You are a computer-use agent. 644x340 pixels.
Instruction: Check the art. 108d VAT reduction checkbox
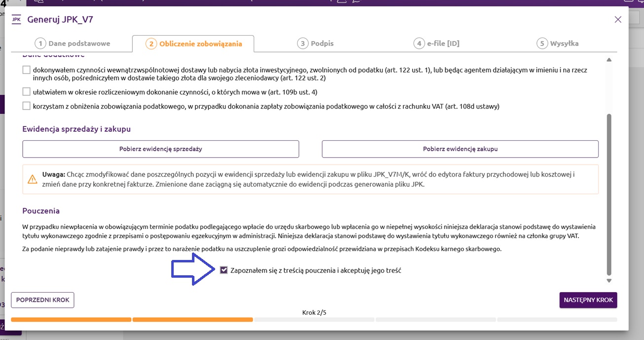click(27, 106)
